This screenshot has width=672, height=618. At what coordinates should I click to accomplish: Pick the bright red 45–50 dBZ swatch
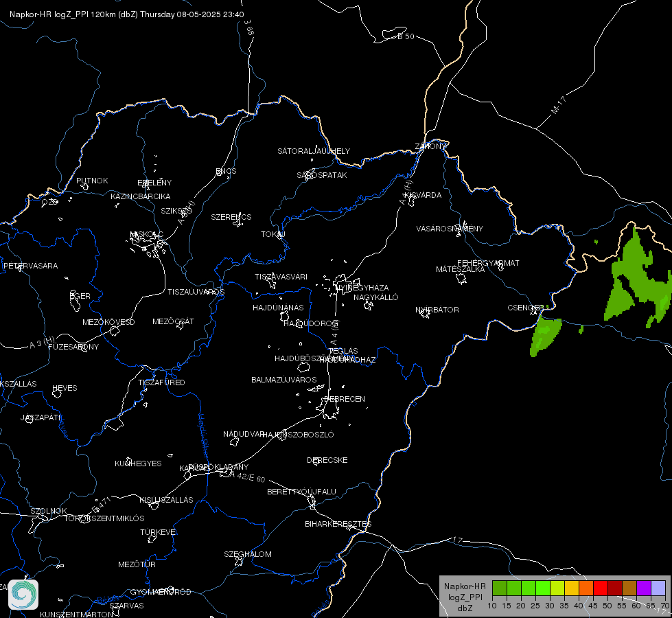[x=601, y=588]
